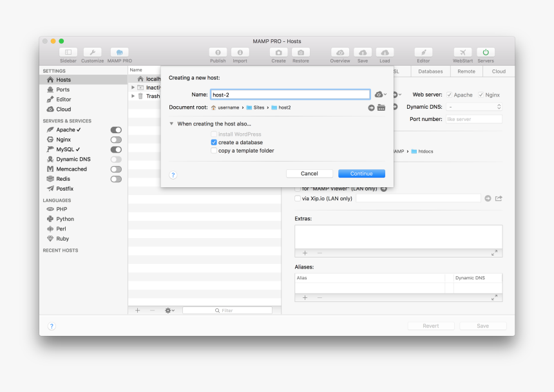554x392 pixels.
Task: Click the cloud Load toolbar icon
Action: click(x=385, y=52)
